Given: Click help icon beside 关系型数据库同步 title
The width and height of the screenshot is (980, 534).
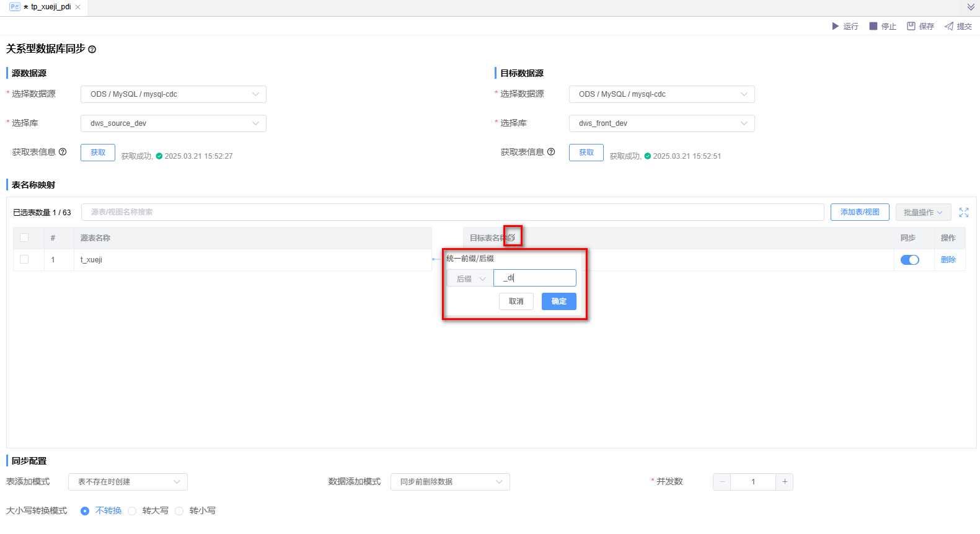Looking at the screenshot, I should (92, 50).
